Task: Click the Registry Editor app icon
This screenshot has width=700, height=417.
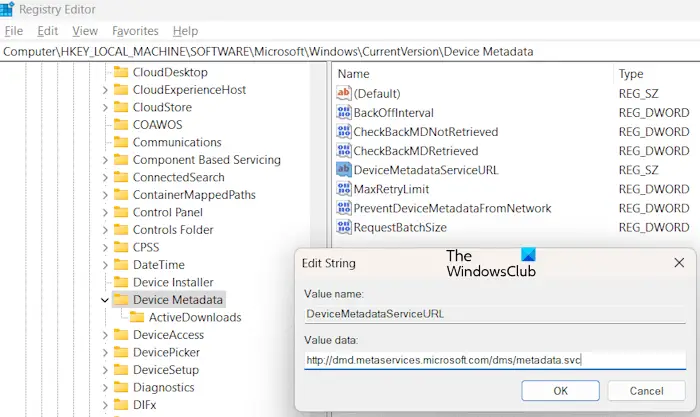Action: tap(7, 9)
